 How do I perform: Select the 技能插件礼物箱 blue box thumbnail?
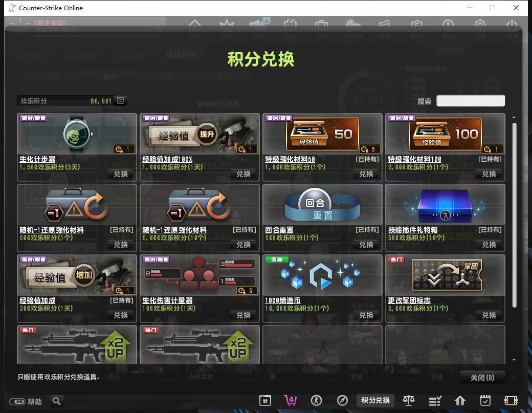tap(445, 205)
